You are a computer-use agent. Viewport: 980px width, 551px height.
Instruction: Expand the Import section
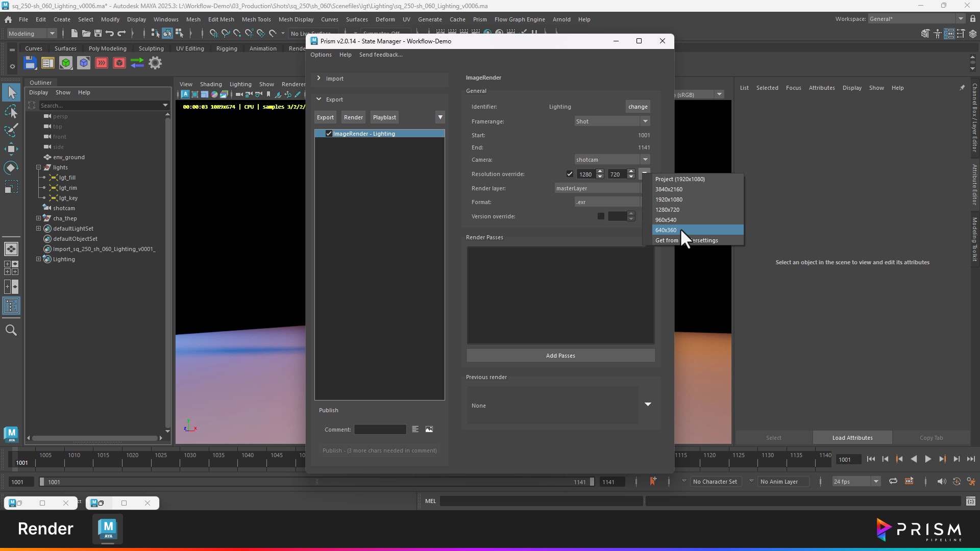pyautogui.click(x=318, y=79)
